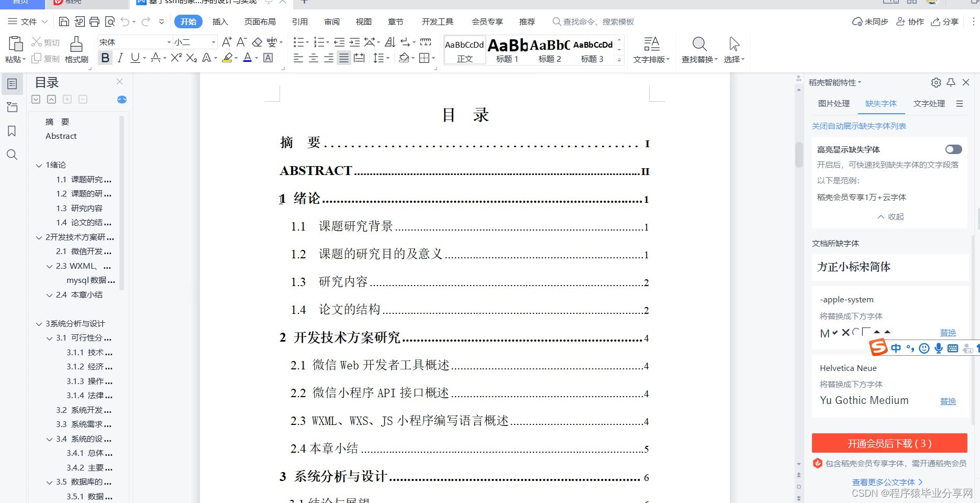Collapse the 1绪论 tree node
980x503 pixels.
point(39,165)
